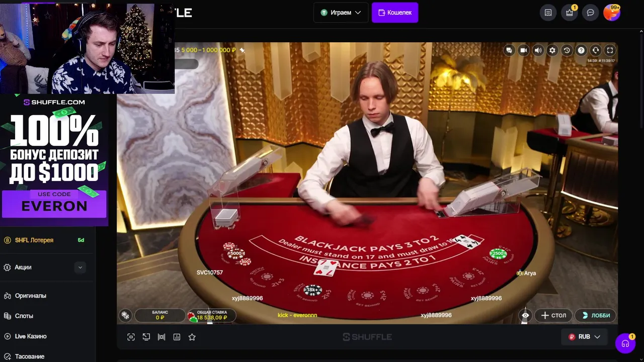The height and width of the screenshot is (362, 644).
Task: Click the Кошелек wallet button
Action: click(x=395, y=13)
